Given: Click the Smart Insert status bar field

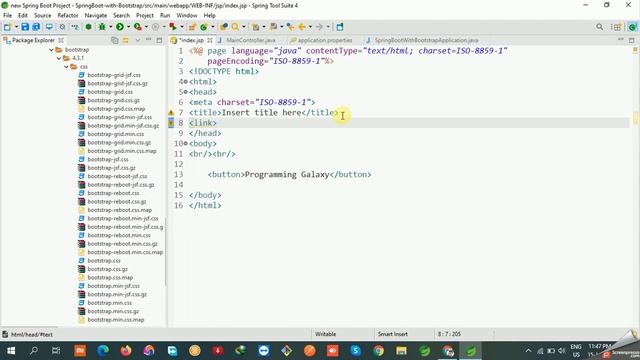Looking at the screenshot, I should [x=393, y=334].
